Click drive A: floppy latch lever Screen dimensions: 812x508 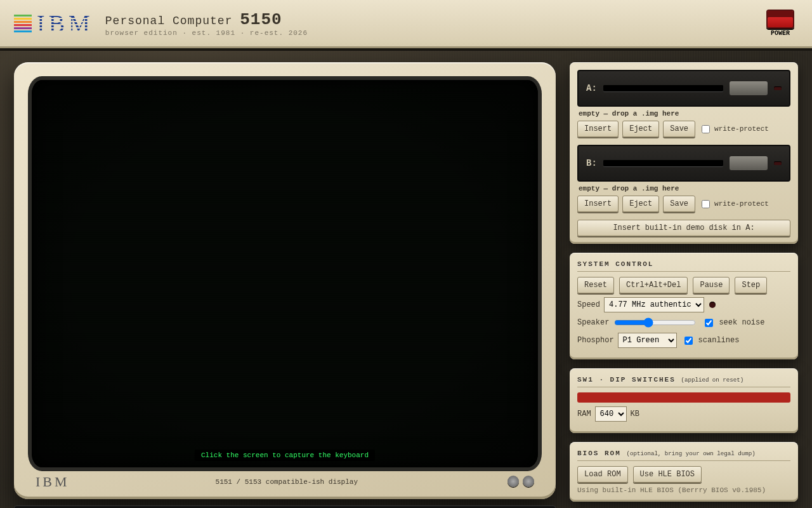pos(748,88)
